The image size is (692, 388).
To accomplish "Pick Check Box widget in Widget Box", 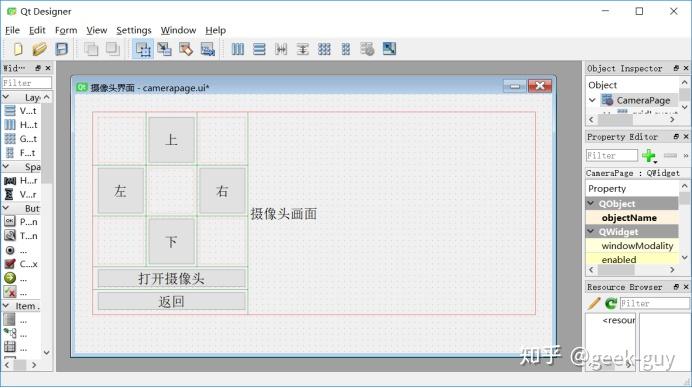I will tap(21, 264).
